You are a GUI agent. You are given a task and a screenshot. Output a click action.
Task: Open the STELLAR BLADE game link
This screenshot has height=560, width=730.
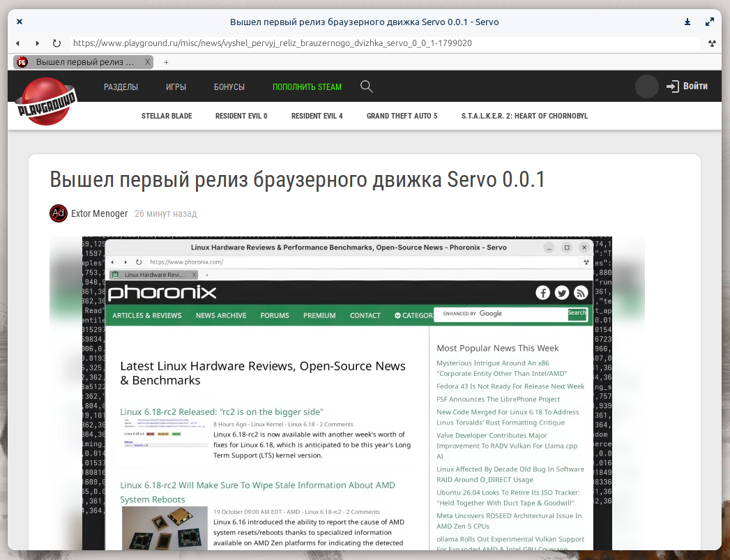tap(167, 116)
